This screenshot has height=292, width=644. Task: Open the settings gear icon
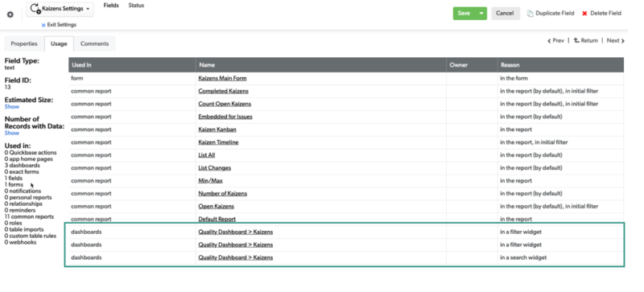pyautogui.click(x=10, y=14)
